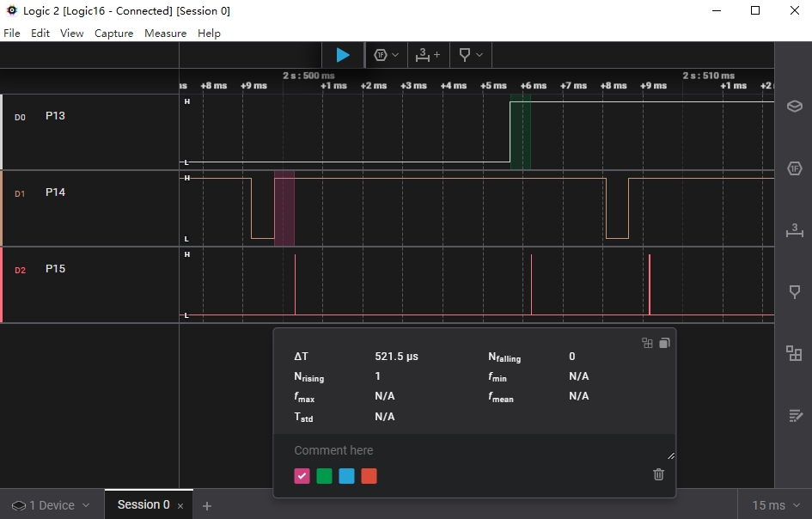This screenshot has height=519, width=812.
Task: Open the Help menu
Action: coord(209,34)
